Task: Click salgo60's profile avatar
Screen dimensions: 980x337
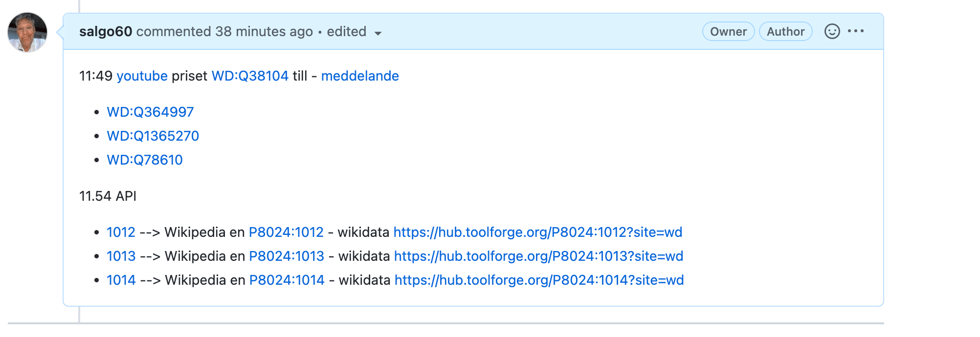Action: tap(27, 32)
